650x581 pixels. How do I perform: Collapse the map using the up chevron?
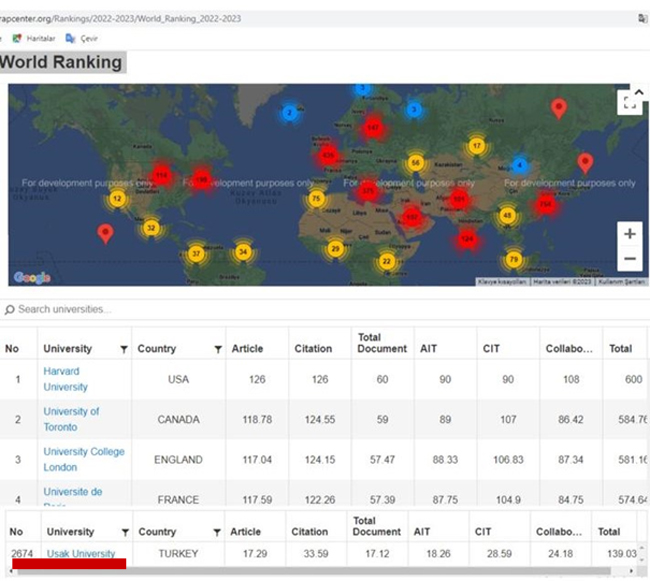click(639, 92)
